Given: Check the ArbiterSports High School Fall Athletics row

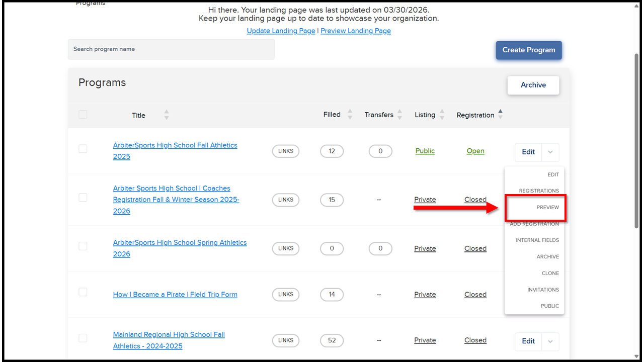Looking at the screenshot, I should (83, 149).
